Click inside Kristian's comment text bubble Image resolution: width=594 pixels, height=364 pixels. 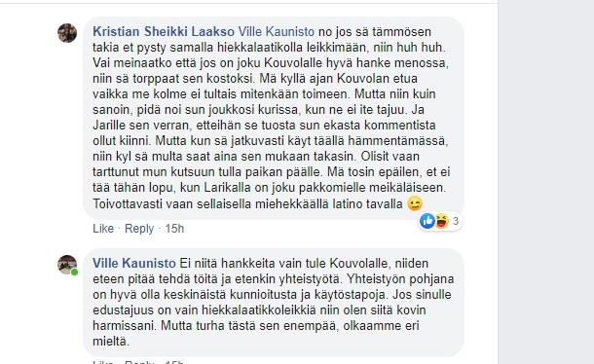point(274,118)
